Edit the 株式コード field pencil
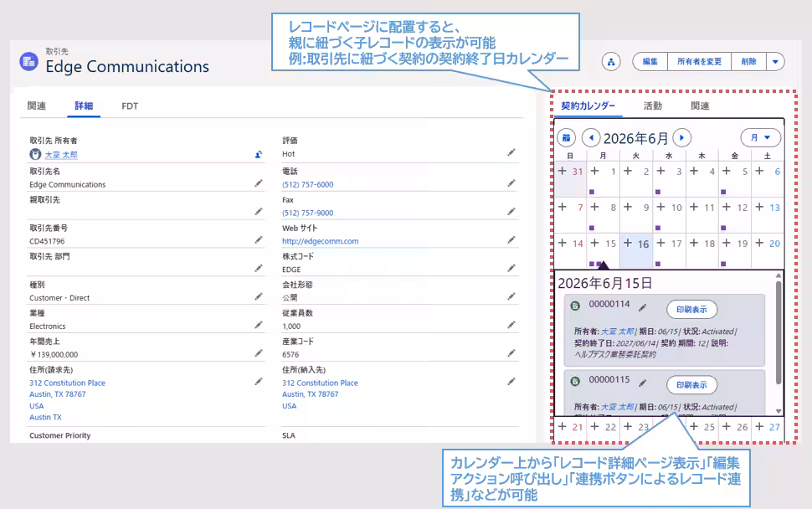 (x=511, y=268)
